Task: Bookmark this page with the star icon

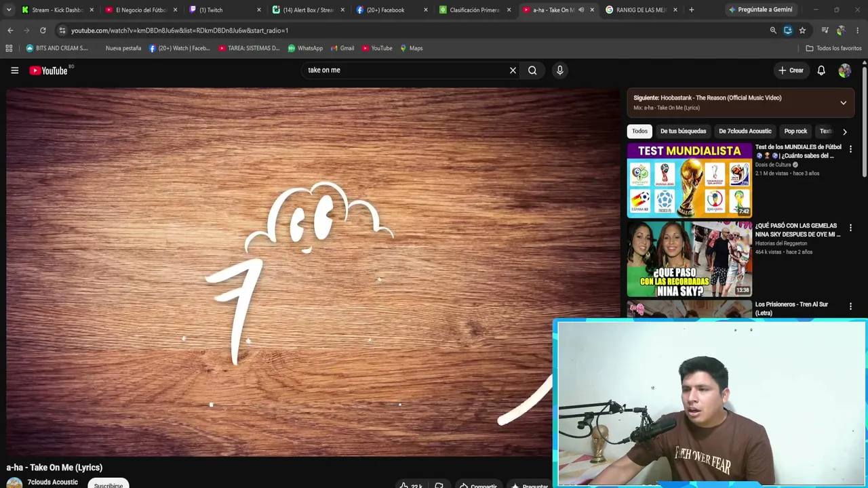Action: tap(802, 30)
